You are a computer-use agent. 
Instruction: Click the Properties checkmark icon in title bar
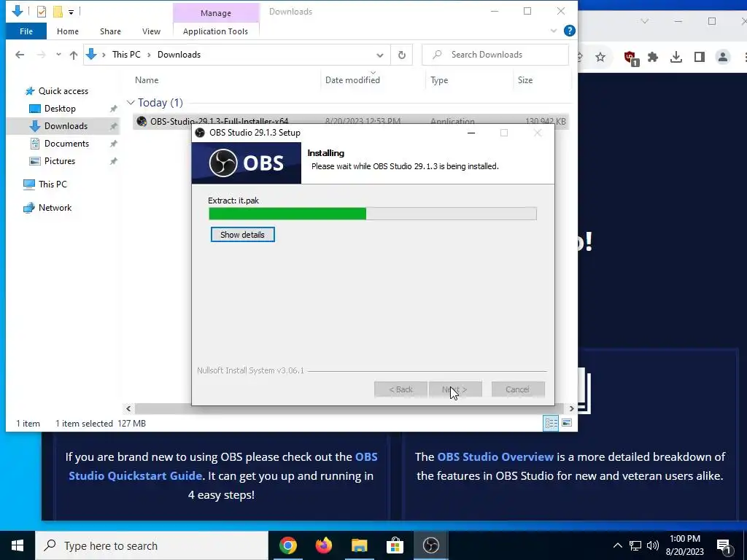(42, 12)
